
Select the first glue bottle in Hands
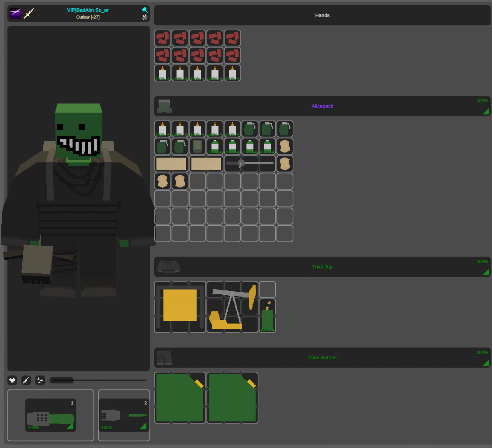click(163, 73)
